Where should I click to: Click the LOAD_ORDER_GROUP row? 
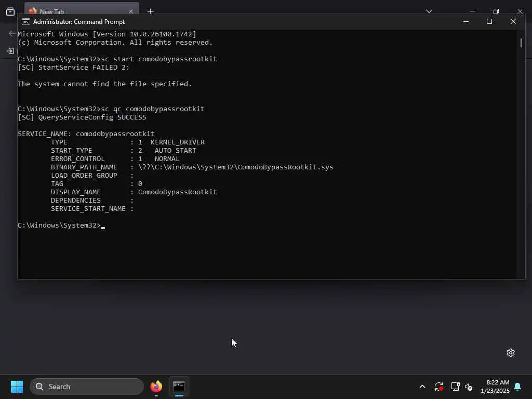(x=92, y=176)
